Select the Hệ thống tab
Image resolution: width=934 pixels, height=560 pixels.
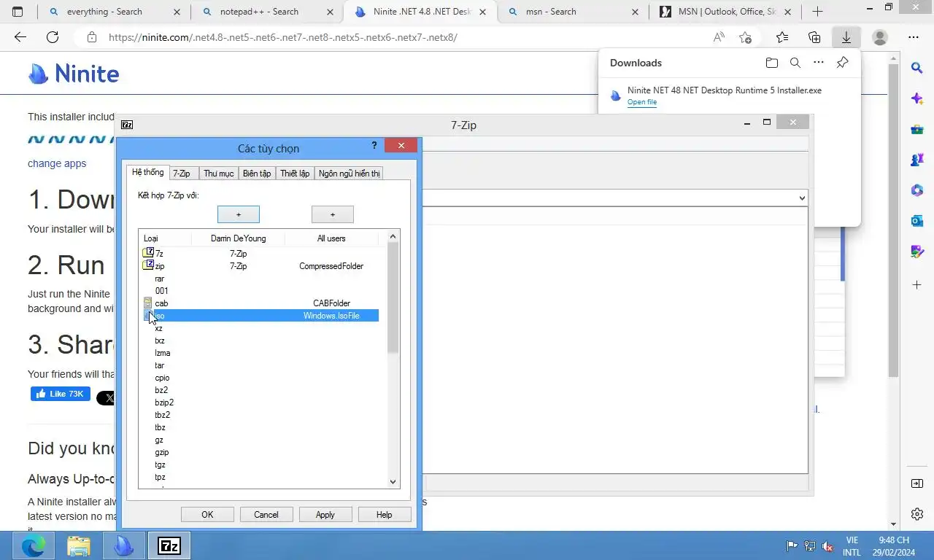(x=147, y=172)
